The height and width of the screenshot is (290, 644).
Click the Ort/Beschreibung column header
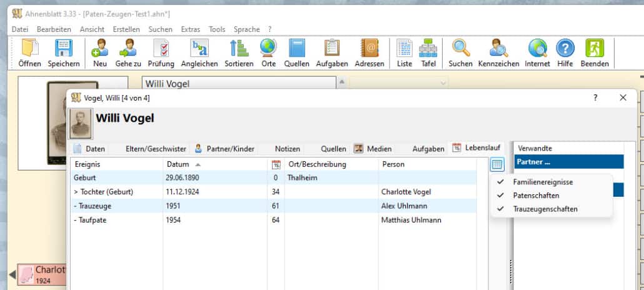click(331, 164)
